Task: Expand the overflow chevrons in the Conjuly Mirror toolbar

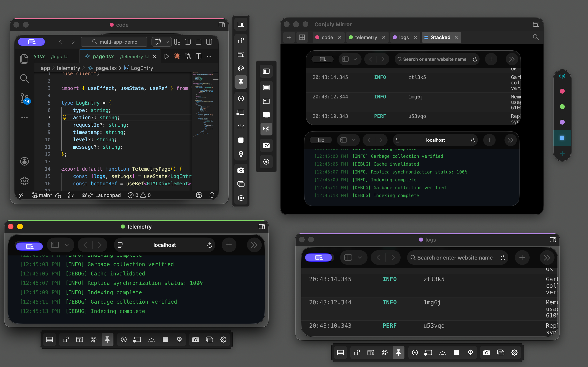Action: pyautogui.click(x=512, y=59)
